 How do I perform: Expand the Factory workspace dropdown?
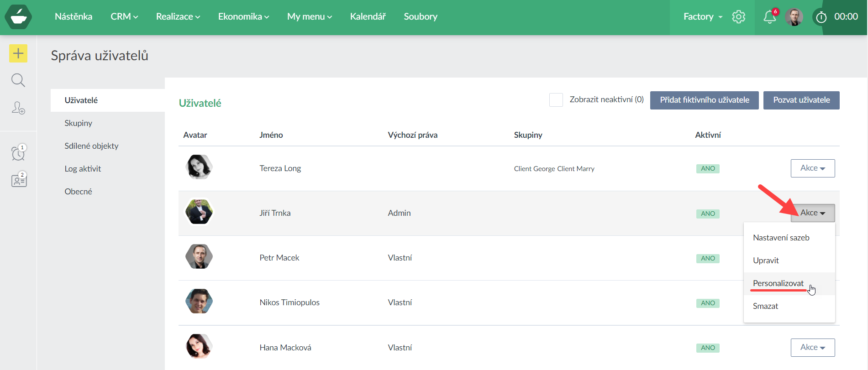pyautogui.click(x=703, y=17)
